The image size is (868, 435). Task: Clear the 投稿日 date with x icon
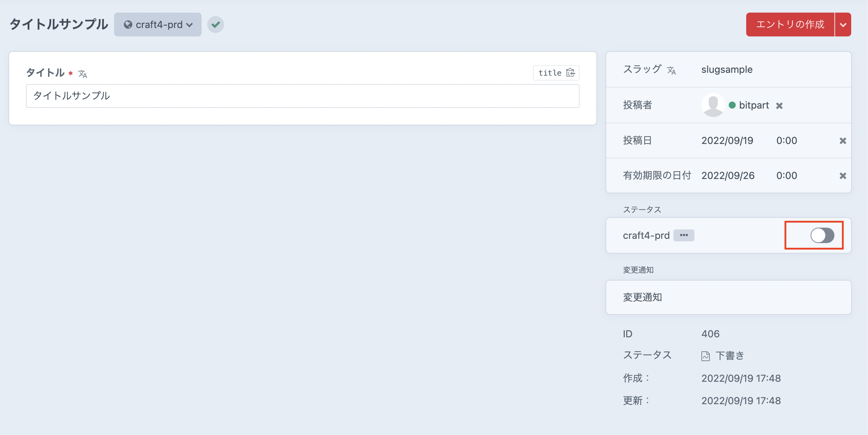click(843, 141)
